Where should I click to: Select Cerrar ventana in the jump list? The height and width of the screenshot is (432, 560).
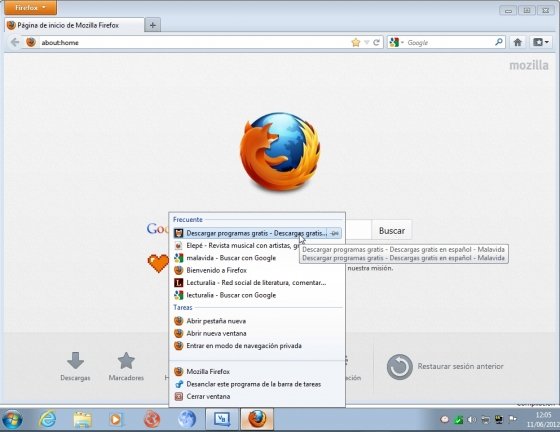257,396
